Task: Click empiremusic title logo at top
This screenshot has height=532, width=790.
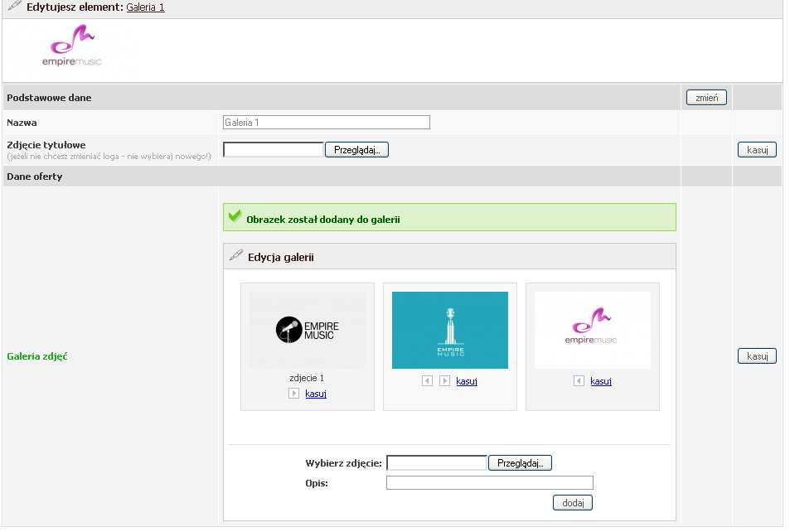Action: [x=72, y=46]
